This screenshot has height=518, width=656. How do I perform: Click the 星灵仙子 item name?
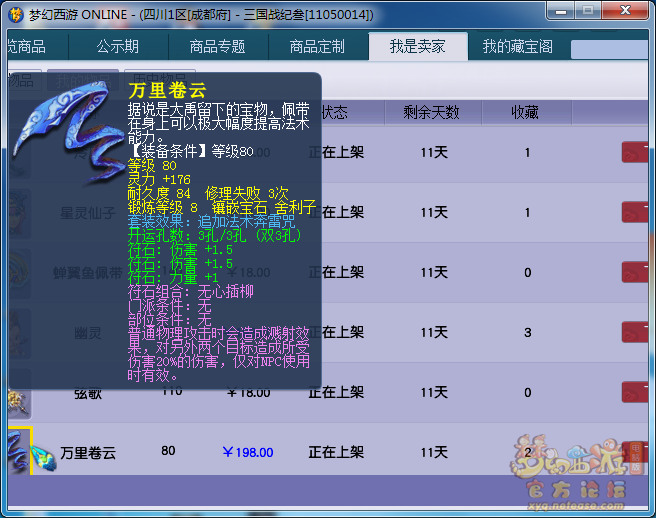point(88,213)
